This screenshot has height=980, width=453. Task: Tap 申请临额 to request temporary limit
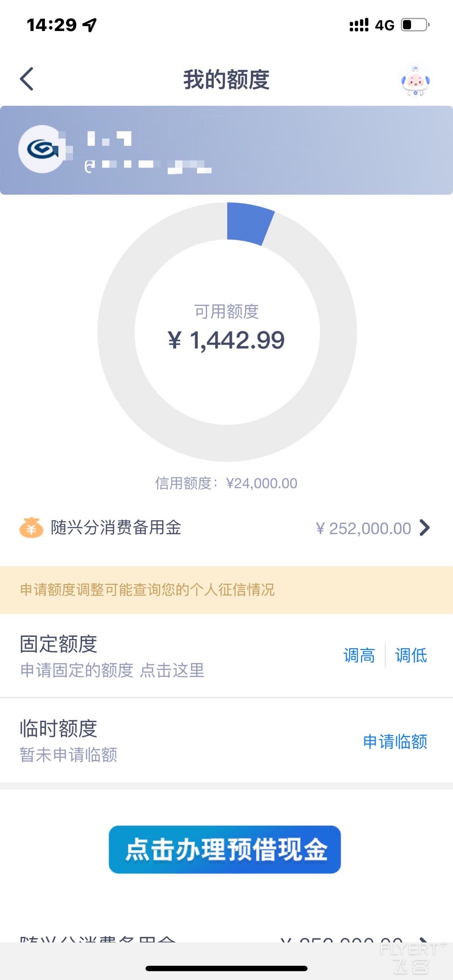[395, 742]
